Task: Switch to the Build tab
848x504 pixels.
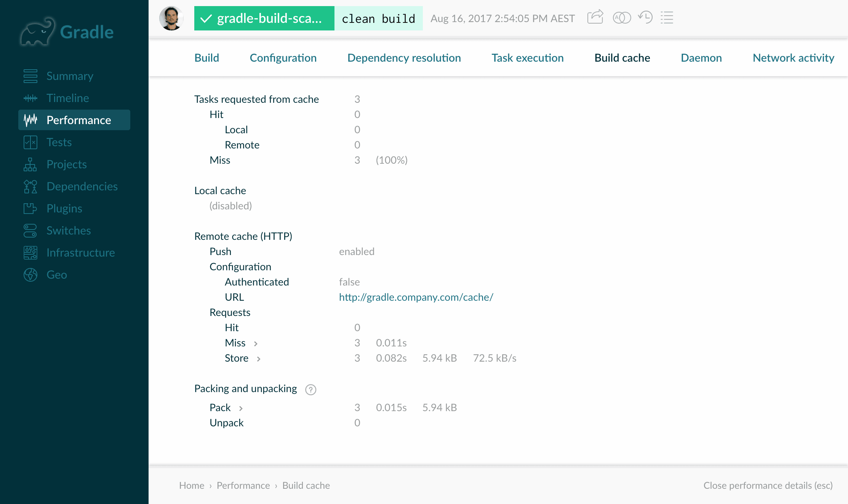Action: click(207, 58)
